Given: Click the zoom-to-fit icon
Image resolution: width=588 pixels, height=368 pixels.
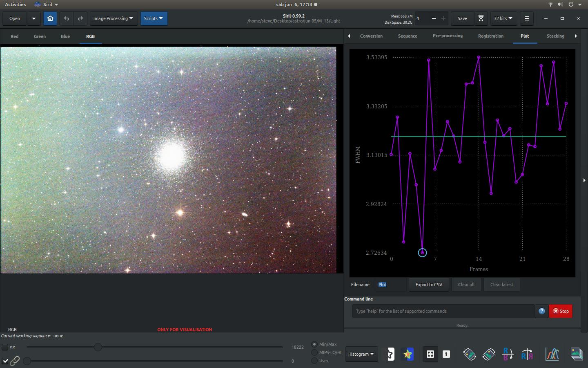Looking at the screenshot, I should [x=430, y=354].
